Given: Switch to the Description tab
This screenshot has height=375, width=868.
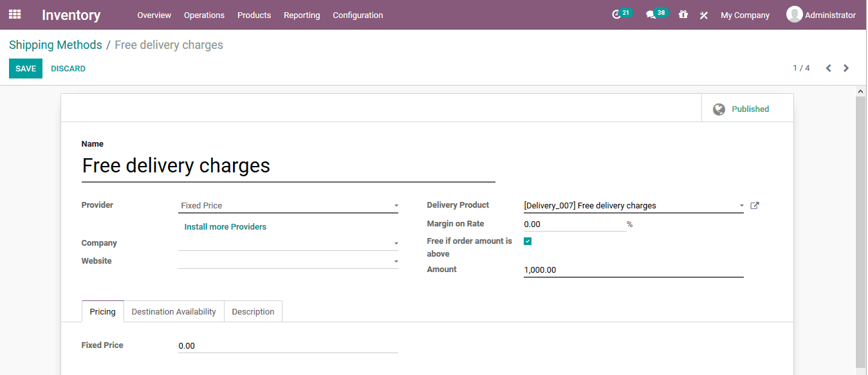Looking at the screenshot, I should point(253,311).
